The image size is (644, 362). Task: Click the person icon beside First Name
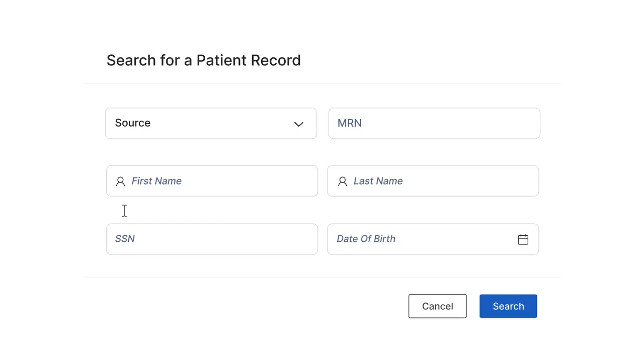click(x=120, y=182)
